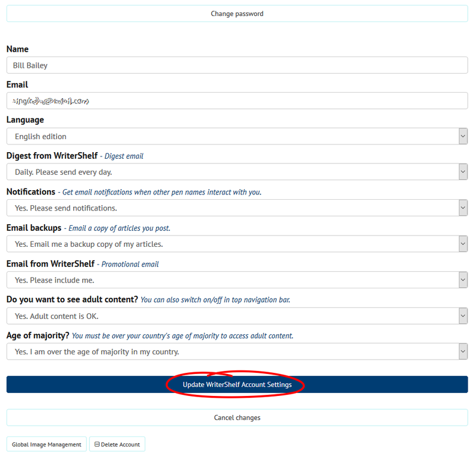Submit Update WriterShelf Account Settings
This screenshot has width=476, height=462.
[x=237, y=385]
